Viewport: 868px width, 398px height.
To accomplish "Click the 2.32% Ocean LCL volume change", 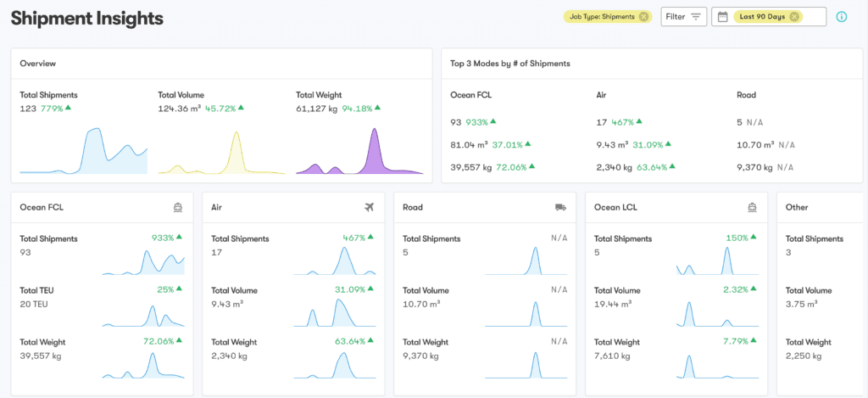I will (735, 289).
